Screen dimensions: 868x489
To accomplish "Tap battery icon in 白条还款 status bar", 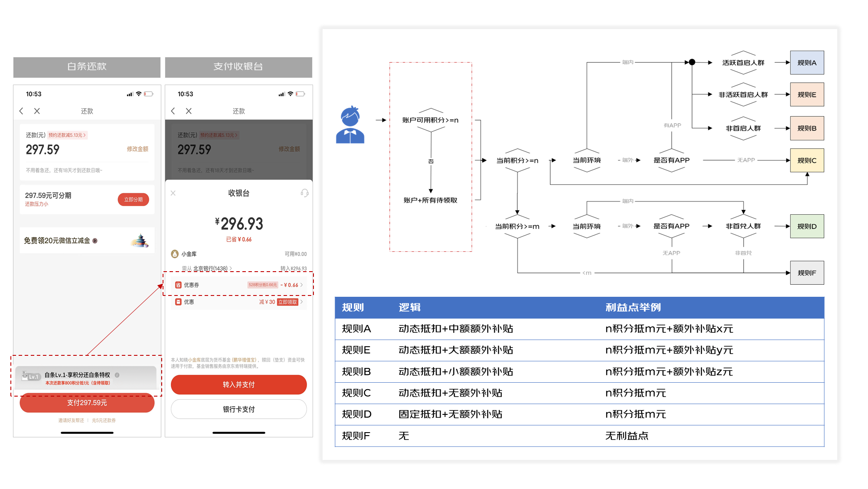I will coord(149,94).
